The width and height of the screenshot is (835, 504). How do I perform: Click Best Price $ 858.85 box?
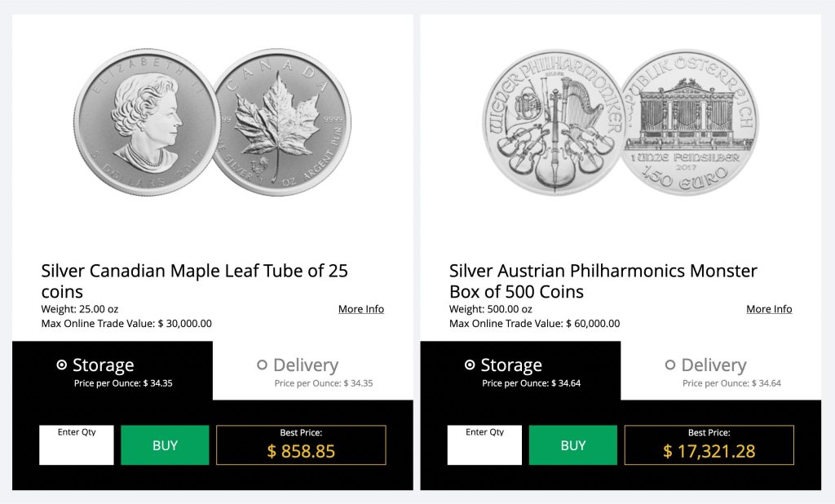pyautogui.click(x=301, y=445)
